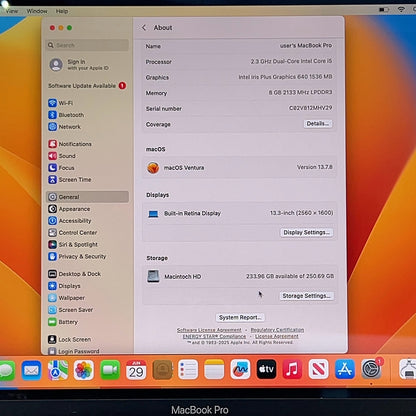Image resolution: width=416 pixels, height=416 pixels.
Task: Launch Apple TV from the Dock
Action: tap(266, 369)
